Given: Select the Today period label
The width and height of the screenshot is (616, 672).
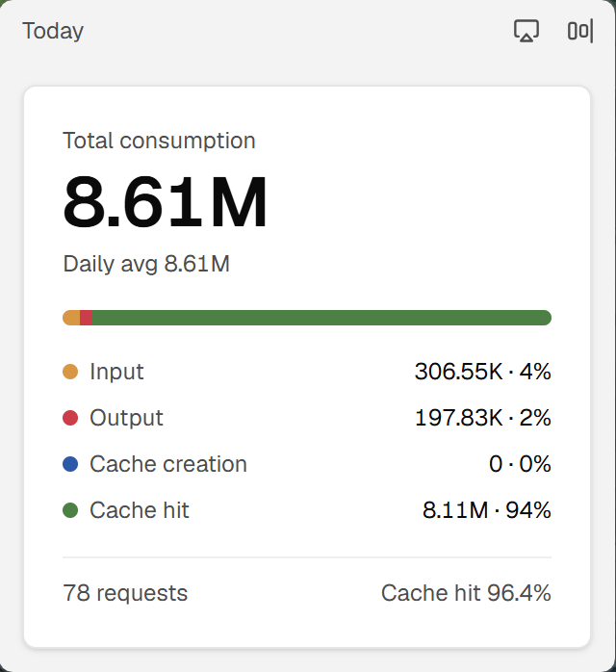Looking at the screenshot, I should click(x=53, y=31).
